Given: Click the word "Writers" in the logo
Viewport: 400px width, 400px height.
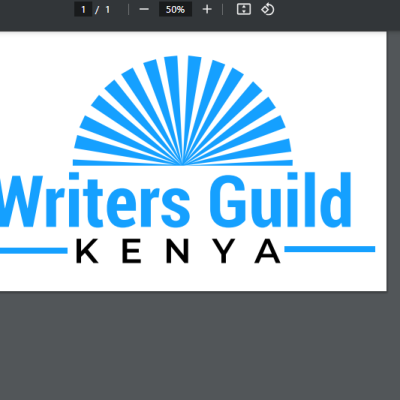Looking at the screenshot, I should pos(95,200).
